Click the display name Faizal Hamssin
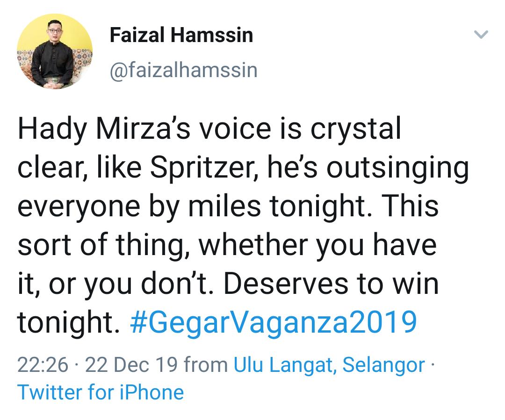 181,35
